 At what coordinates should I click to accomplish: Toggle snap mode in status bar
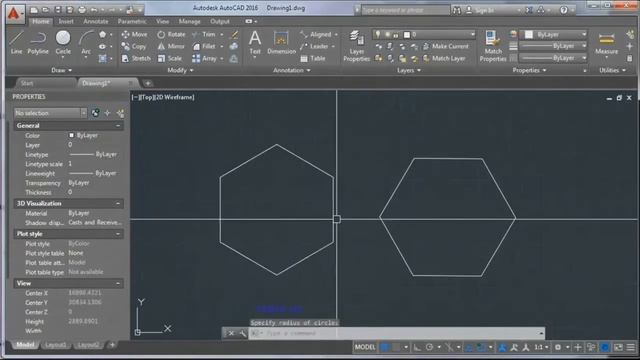click(396, 347)
